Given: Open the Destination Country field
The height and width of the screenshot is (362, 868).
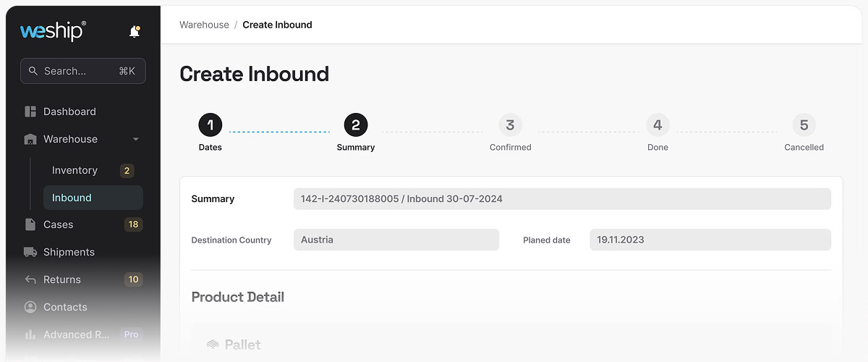Looking at the screenshot, I should [396, 240].
